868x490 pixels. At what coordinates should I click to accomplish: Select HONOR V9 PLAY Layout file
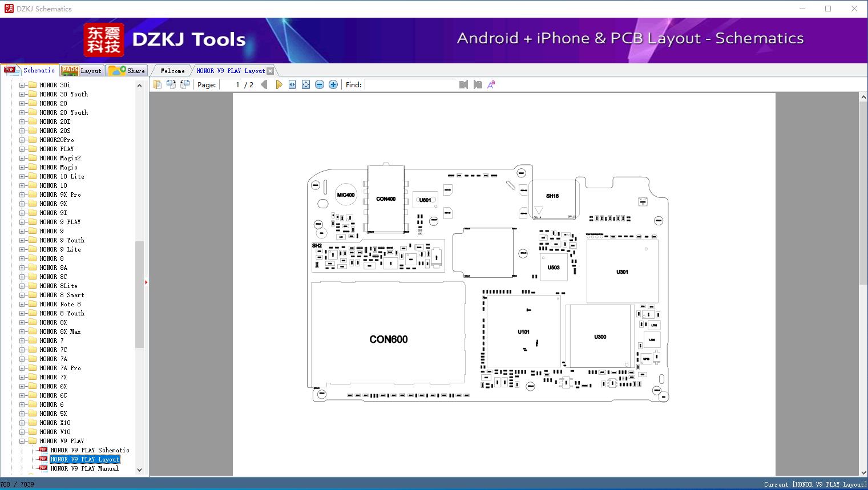coord(84,459)
